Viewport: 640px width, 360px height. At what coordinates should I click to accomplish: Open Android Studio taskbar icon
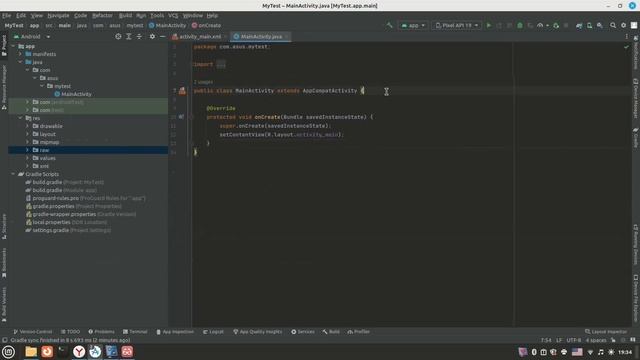(x=95, y=352)
